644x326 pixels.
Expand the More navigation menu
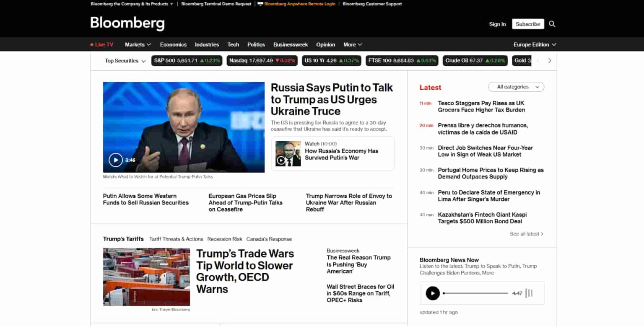[x=352, y=44]
